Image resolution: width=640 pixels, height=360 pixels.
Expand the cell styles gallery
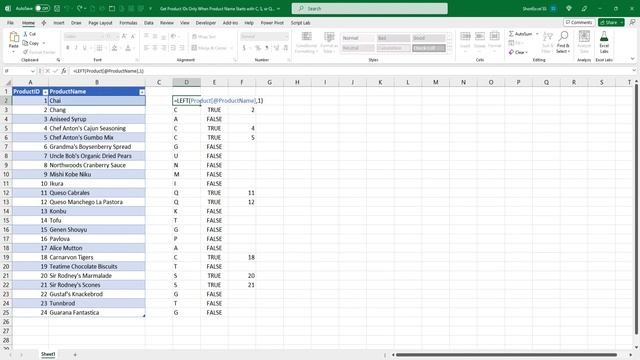449,49
